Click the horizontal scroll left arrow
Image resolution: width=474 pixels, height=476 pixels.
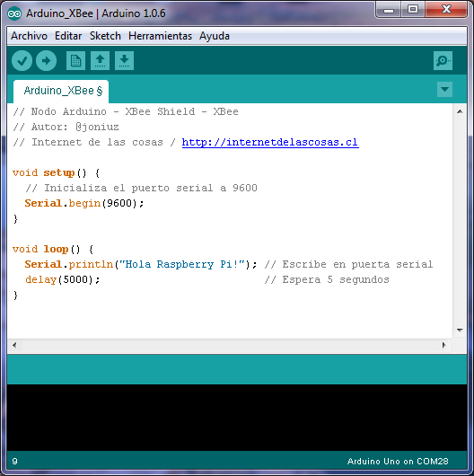(14, 345)
